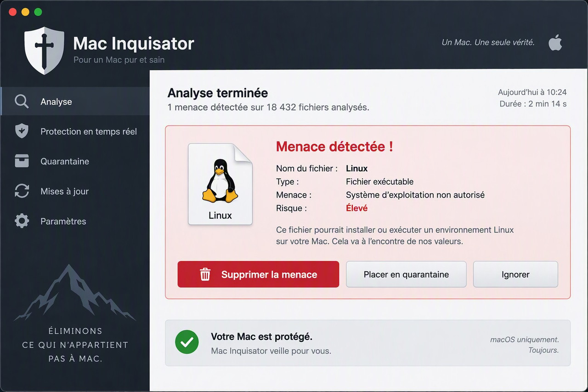Click the 'Nom du fichier :' label
This screenshot has height=392, width=588.
(307, 168)
